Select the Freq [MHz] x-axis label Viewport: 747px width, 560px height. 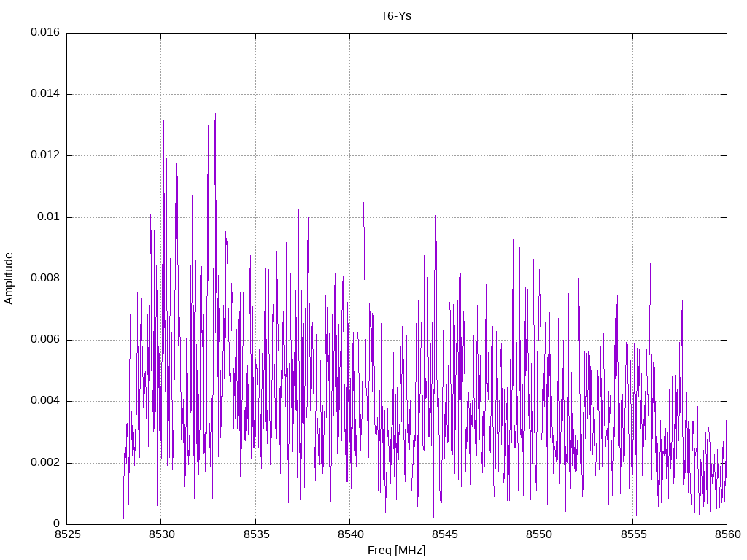(396, 551)
